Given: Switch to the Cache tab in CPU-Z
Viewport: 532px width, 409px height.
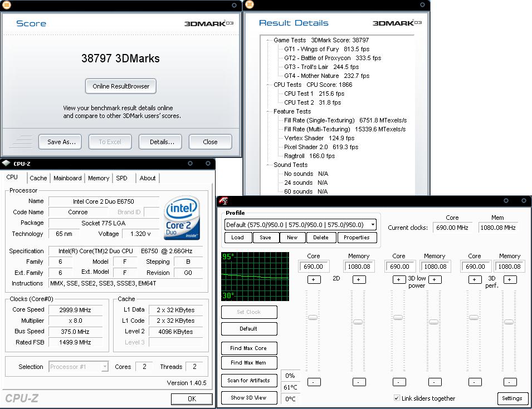Looking at the screenshot, I should click(38, 178).
